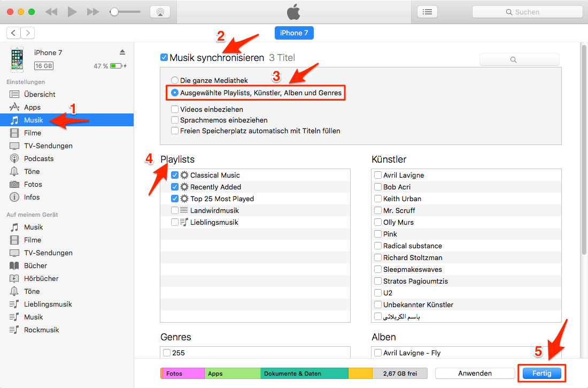Select Musik under Einstellungen

[x=67, y=120]
